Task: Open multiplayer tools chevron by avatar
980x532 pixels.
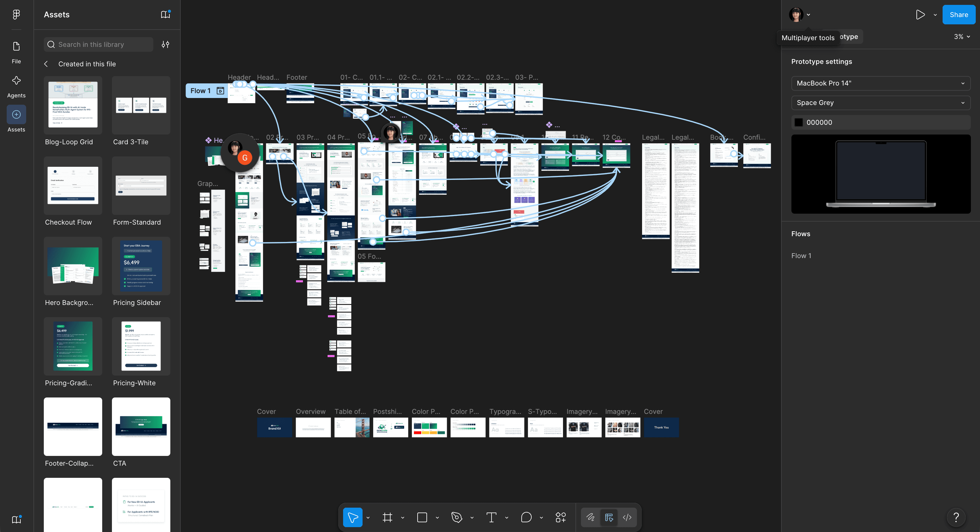Action: 808,15
